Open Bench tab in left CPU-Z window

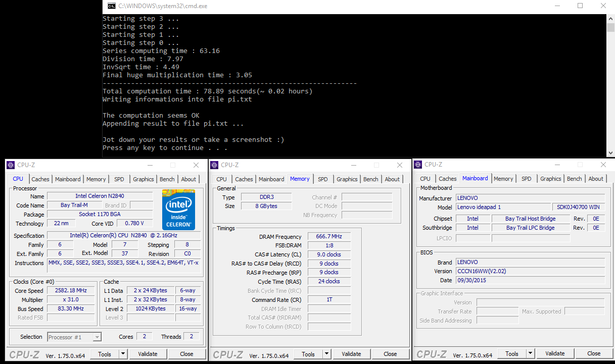click(x=167, y=179)
